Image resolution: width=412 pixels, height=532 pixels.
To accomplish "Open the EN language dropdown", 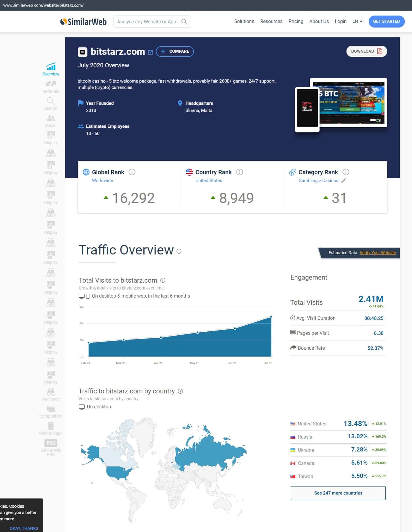I will pos(358,22).
